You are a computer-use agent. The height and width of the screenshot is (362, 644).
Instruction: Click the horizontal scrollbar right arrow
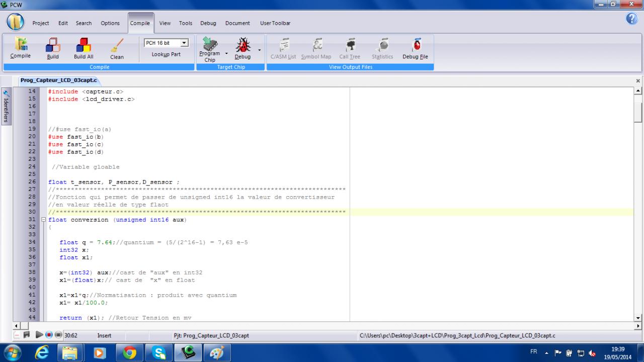(638, 326)
